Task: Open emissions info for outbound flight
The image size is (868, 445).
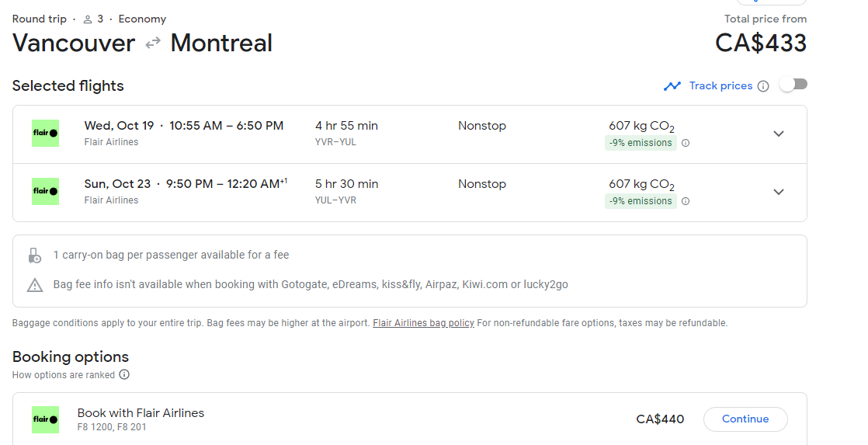Action: 686,143
